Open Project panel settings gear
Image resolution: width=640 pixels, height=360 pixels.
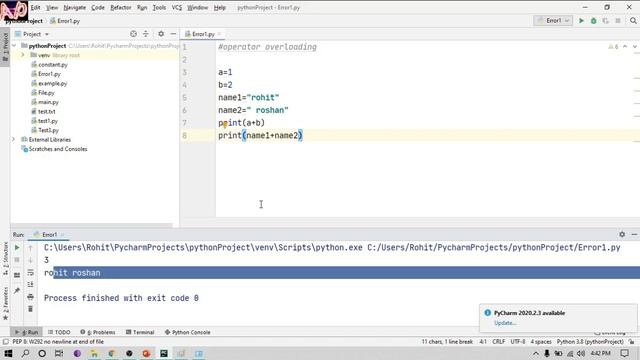tap(161, 34)
